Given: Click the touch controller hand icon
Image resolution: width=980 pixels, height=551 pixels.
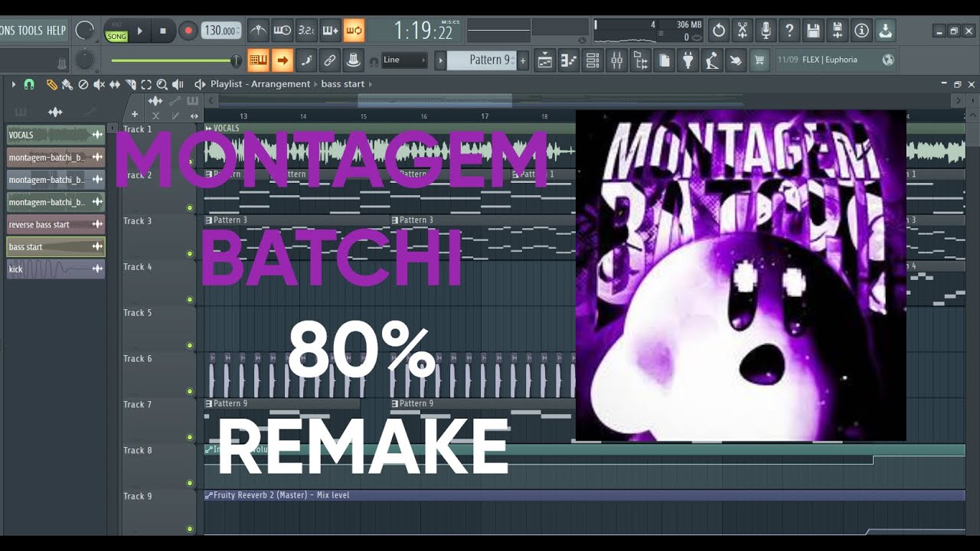Looking at the screenshot, I should pyautogui.click(x=736, y=60).
